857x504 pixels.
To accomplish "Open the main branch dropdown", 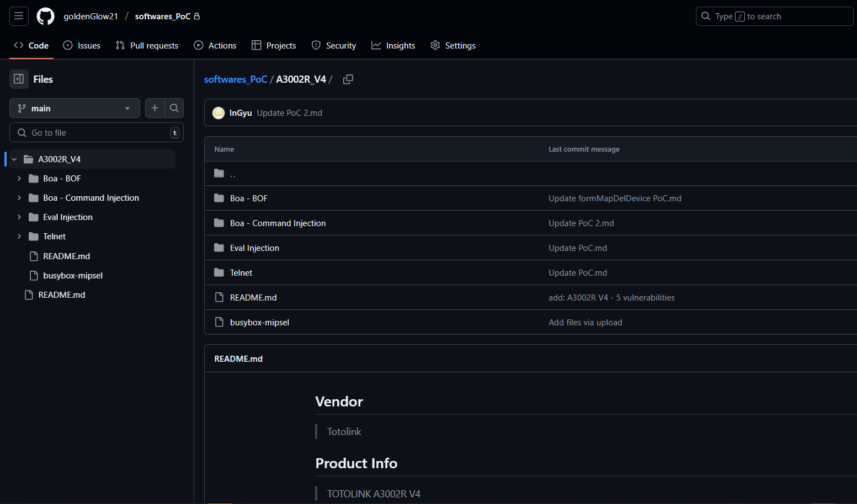I will (x=74, y=109).
